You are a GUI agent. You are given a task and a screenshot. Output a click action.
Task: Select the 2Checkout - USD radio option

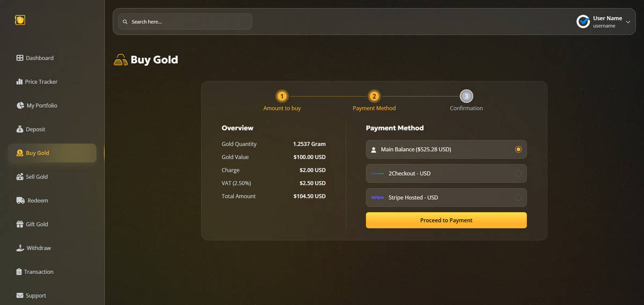tap(518, 173)
